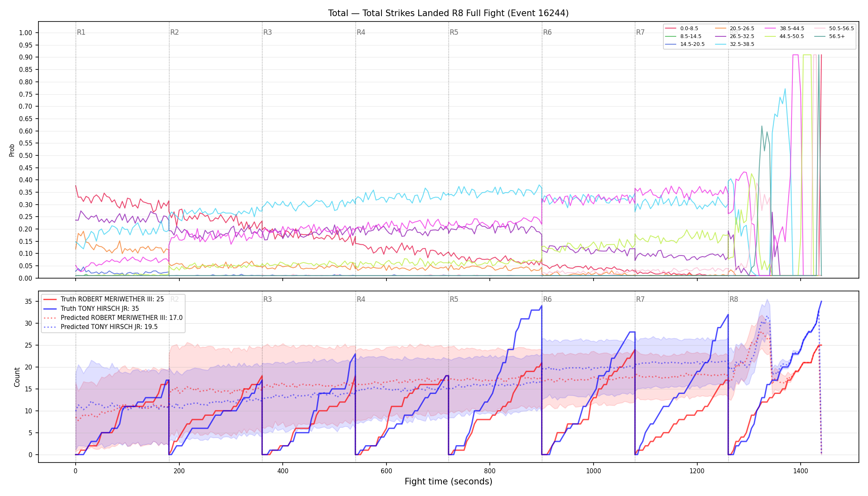The width and height of the screenshot is (868, 496).
Task: Select the 56.5+ legend entry
Action: [x=830, y=36]
